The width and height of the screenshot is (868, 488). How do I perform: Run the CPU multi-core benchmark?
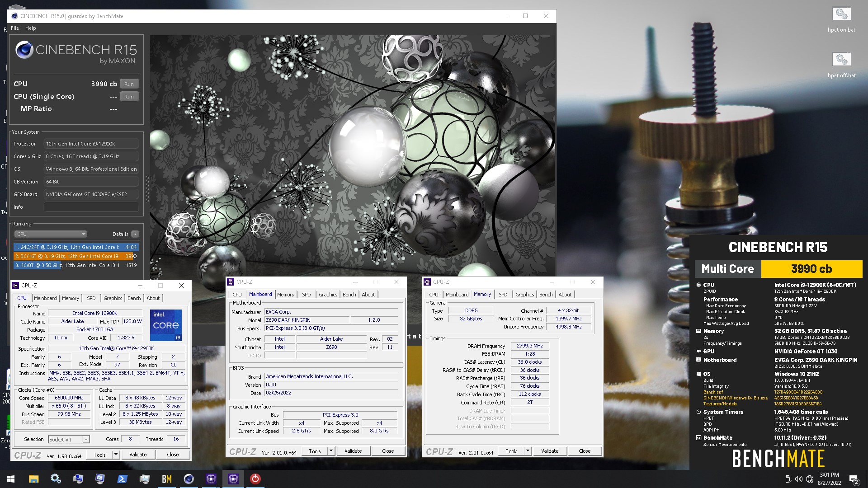[x=129, y=84]
